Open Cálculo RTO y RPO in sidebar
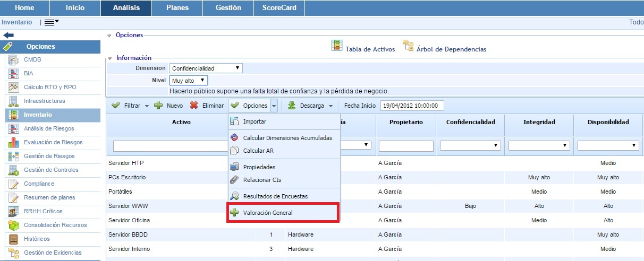This screenshot has width=644, height=261. [x=50, y=87]
